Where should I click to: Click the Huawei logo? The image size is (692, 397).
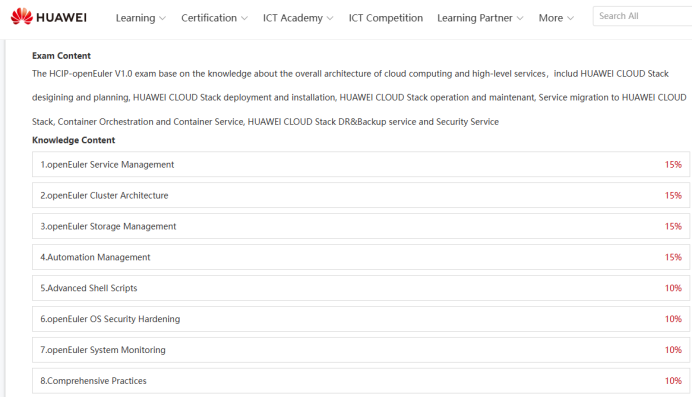point(49,17)
